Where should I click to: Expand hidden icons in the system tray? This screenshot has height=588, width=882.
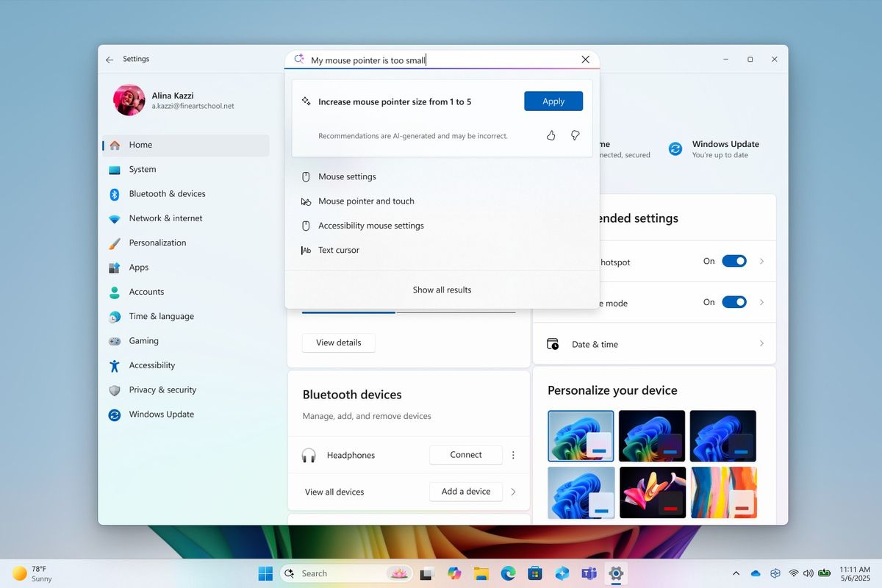[736, 573]
